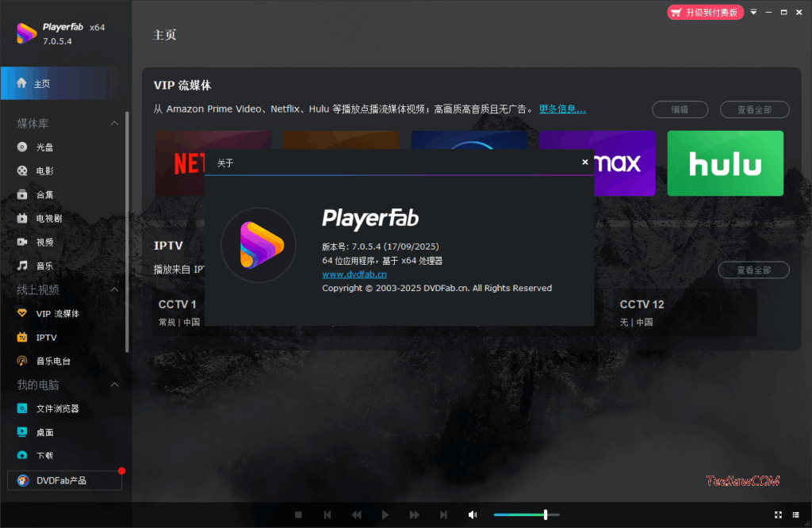Click 查看全部 in IPTV section
The width and height of the screenshot is (812, 528).
click(x=754, y=270)
